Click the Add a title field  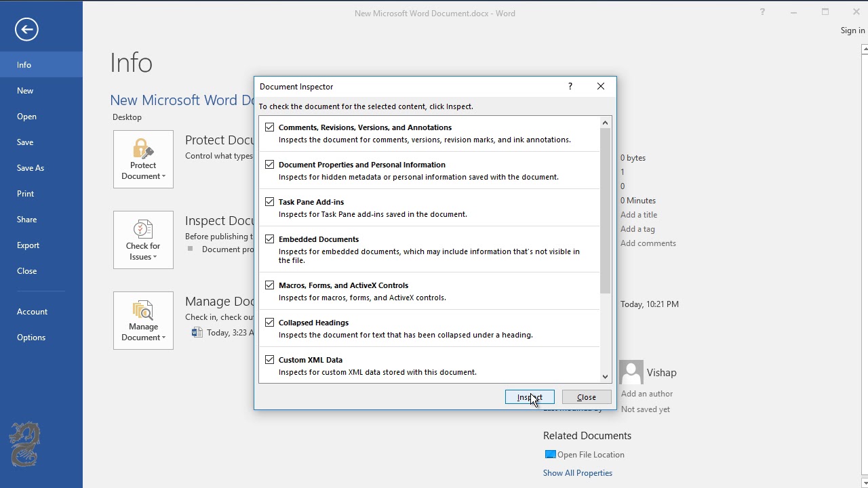point(639,215)
